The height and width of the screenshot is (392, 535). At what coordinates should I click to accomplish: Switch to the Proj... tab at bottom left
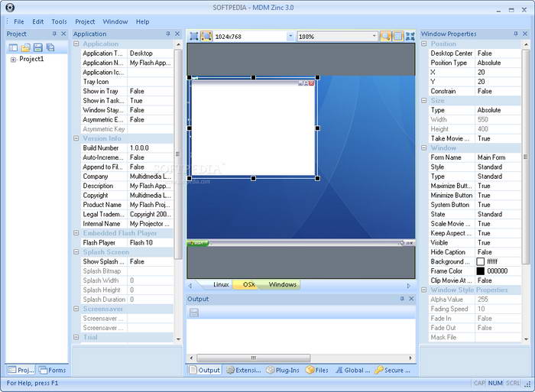(x=21, y=370)
